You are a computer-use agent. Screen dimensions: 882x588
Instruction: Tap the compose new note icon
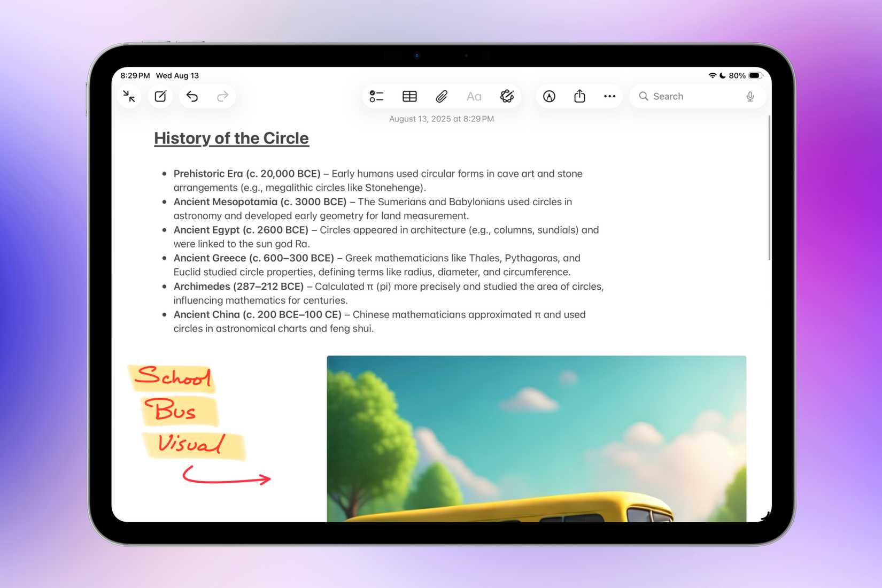(160, 96)
